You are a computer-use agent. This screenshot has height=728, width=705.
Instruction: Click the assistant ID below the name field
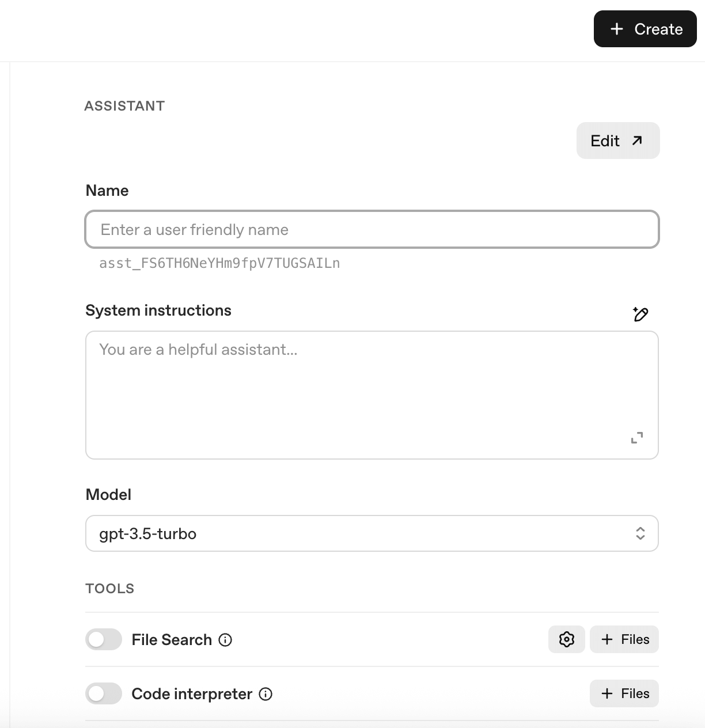pos(219,263)
